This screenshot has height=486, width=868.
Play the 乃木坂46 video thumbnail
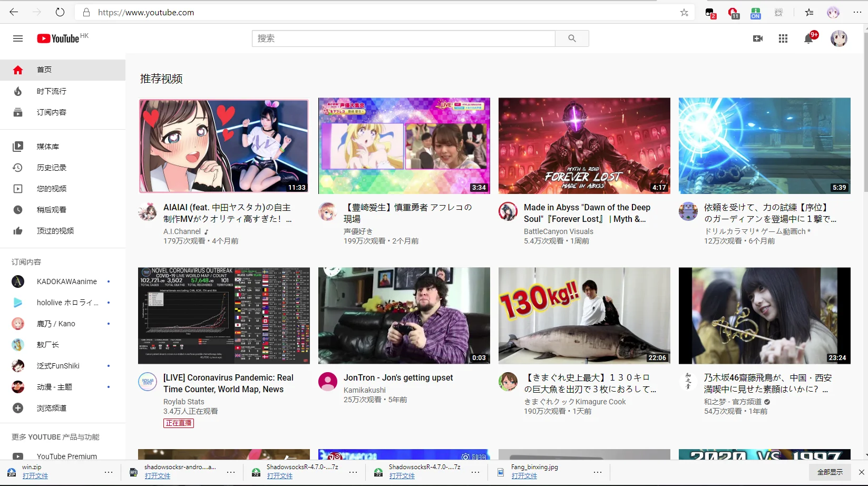coord(765,316)
